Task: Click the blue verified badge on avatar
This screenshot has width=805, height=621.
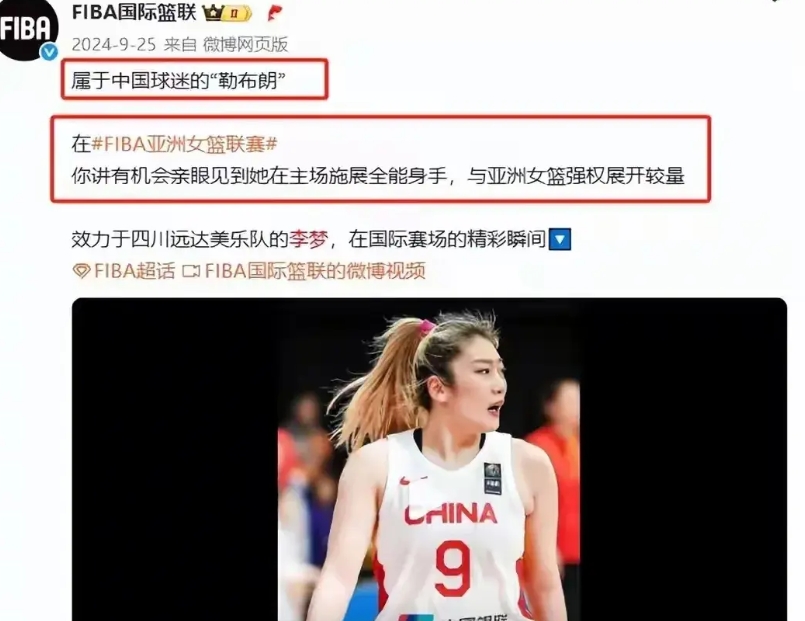Action: [49, 52]
